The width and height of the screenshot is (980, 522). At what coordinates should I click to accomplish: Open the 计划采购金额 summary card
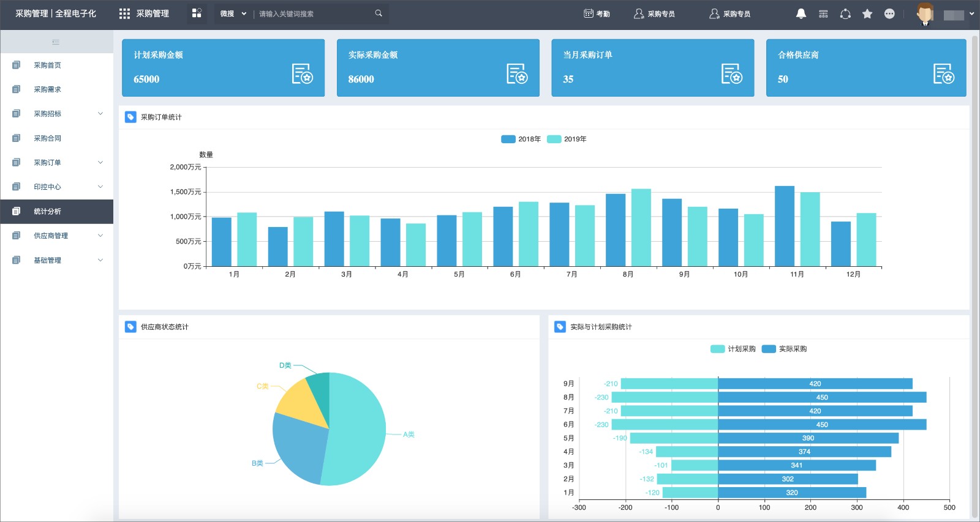click(223, 68)
